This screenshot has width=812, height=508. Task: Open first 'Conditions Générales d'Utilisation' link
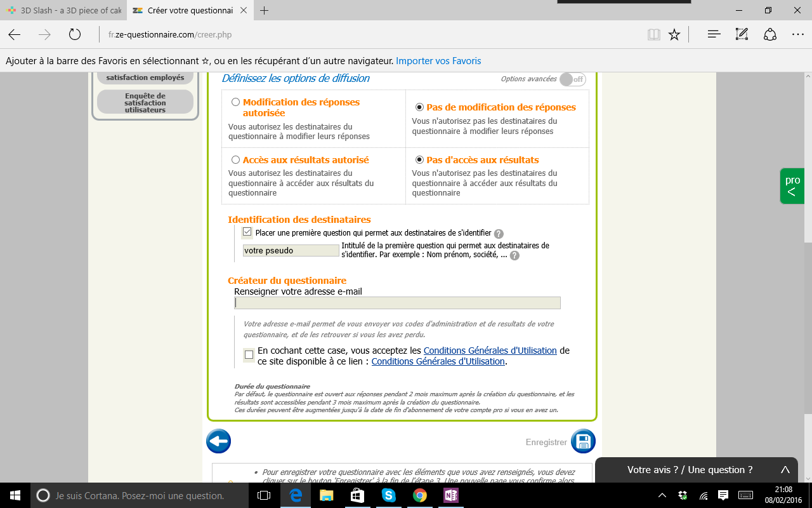click(490, 351)
